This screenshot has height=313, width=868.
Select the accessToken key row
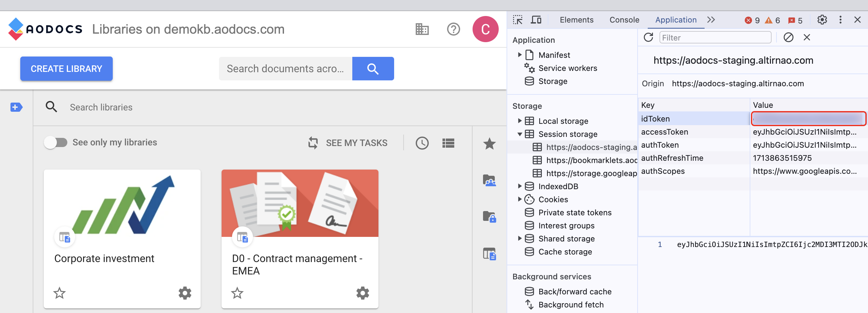(x=753, y=132)
